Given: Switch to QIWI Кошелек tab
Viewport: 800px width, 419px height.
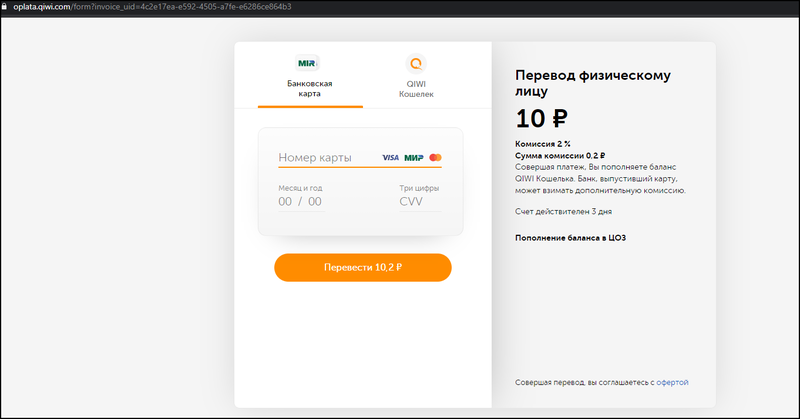Looking at the screenshot, I should coord(416,81).
